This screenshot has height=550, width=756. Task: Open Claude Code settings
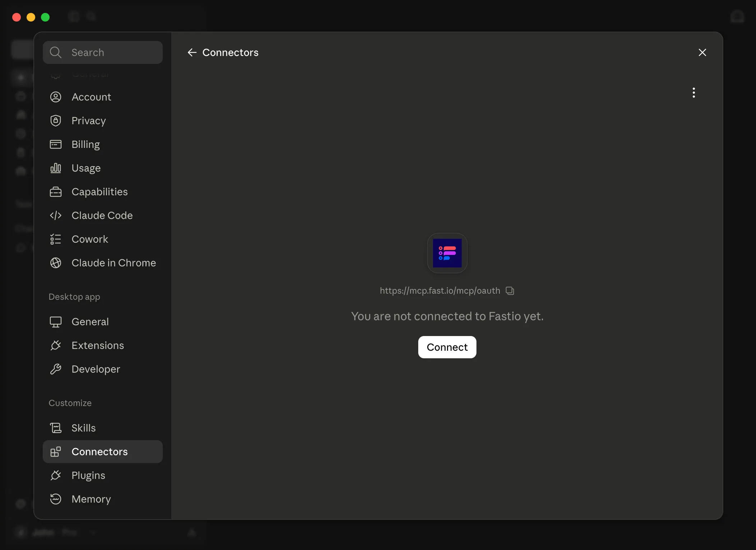103,215
